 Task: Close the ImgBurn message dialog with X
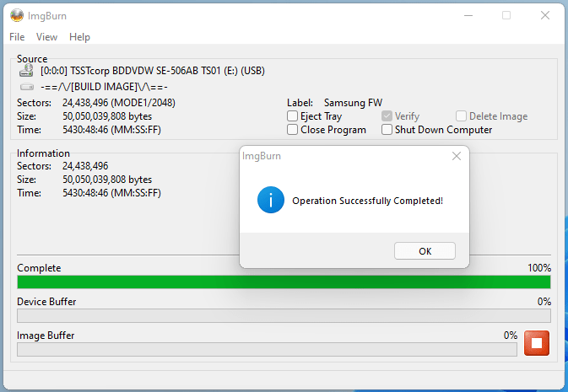456,156
